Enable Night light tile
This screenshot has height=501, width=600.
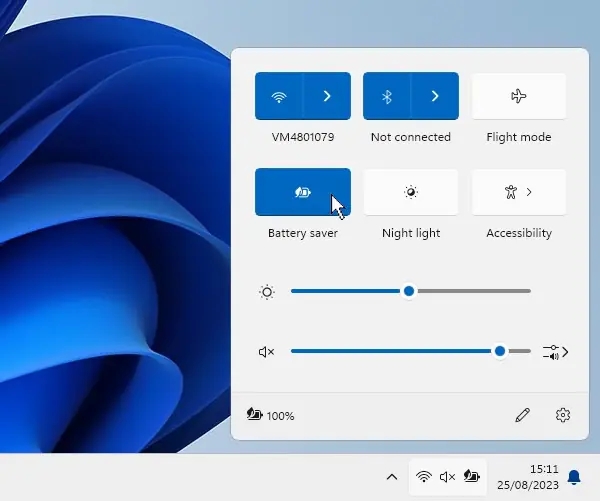(x=411, y=192)
